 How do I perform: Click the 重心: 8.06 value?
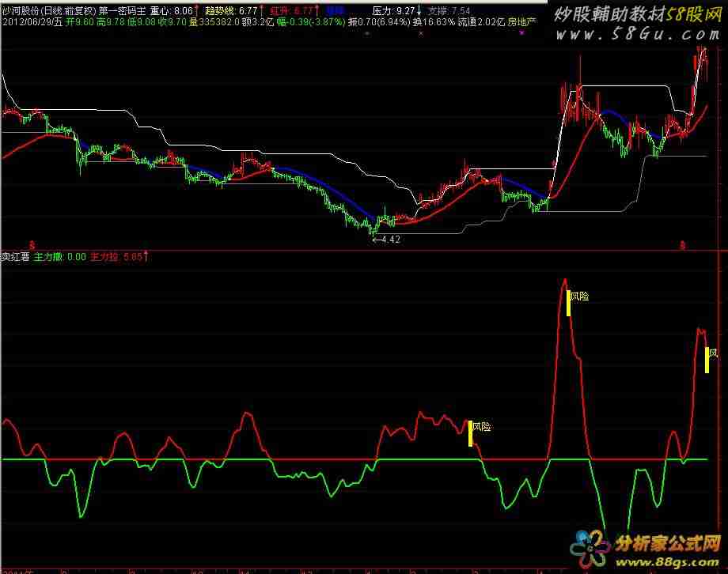tap(172, 10)
